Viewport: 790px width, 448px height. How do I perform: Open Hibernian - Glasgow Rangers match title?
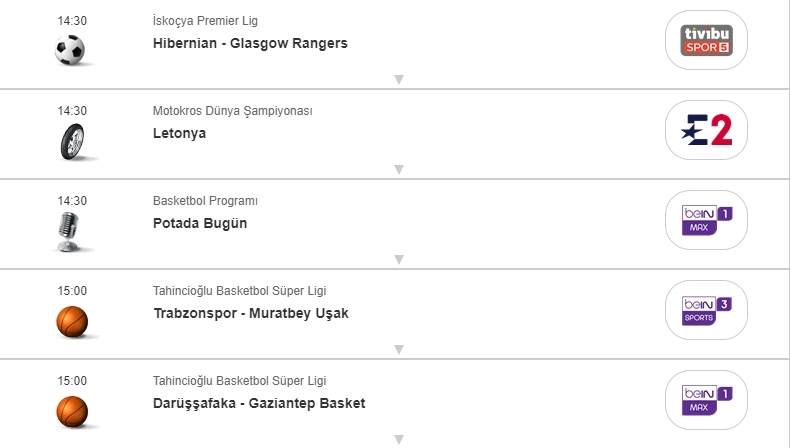pyautogui.click(x=250, y=43)
